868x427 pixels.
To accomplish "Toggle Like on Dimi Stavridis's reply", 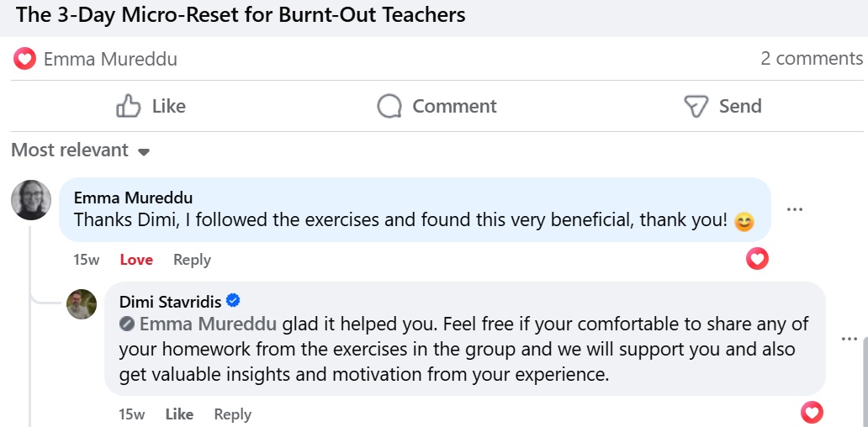I will click(179, 414).
